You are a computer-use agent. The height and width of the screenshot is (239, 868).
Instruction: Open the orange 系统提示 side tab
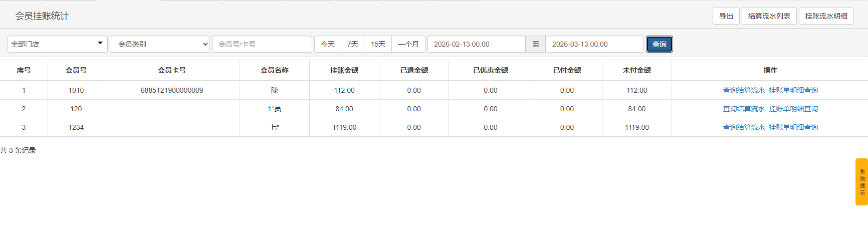point(861,182)
